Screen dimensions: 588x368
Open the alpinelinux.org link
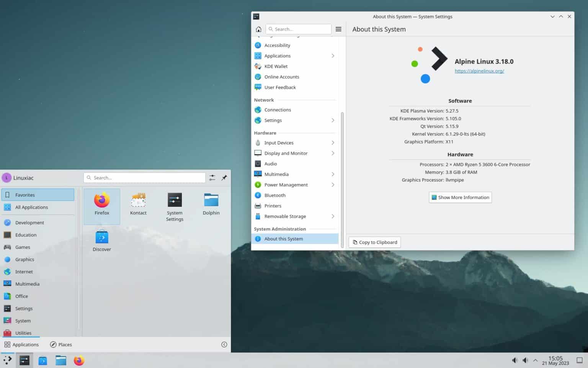point(479,71)
